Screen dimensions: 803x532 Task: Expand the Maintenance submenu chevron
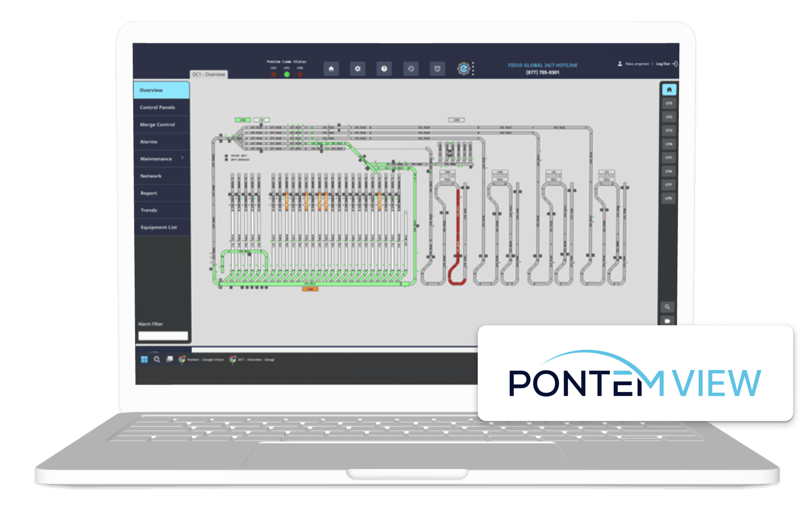pyautogui.click(x=183, y=158)
